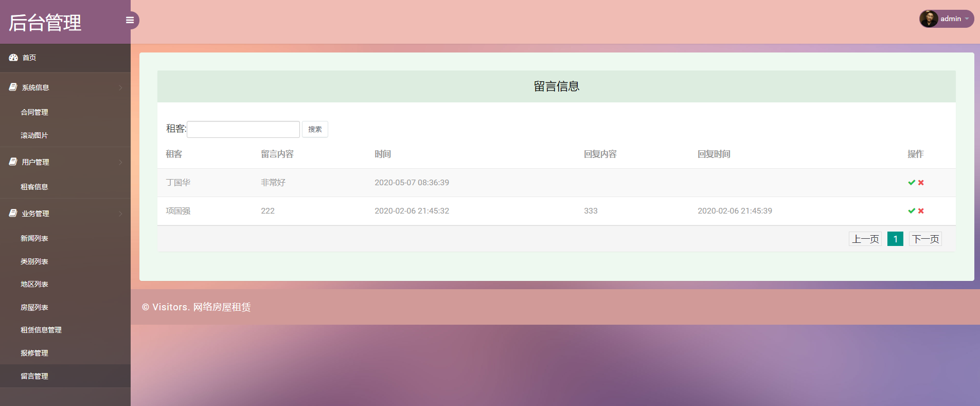
Task: Click the book icon beside 用户管理
Action: (x=13, y=162)
